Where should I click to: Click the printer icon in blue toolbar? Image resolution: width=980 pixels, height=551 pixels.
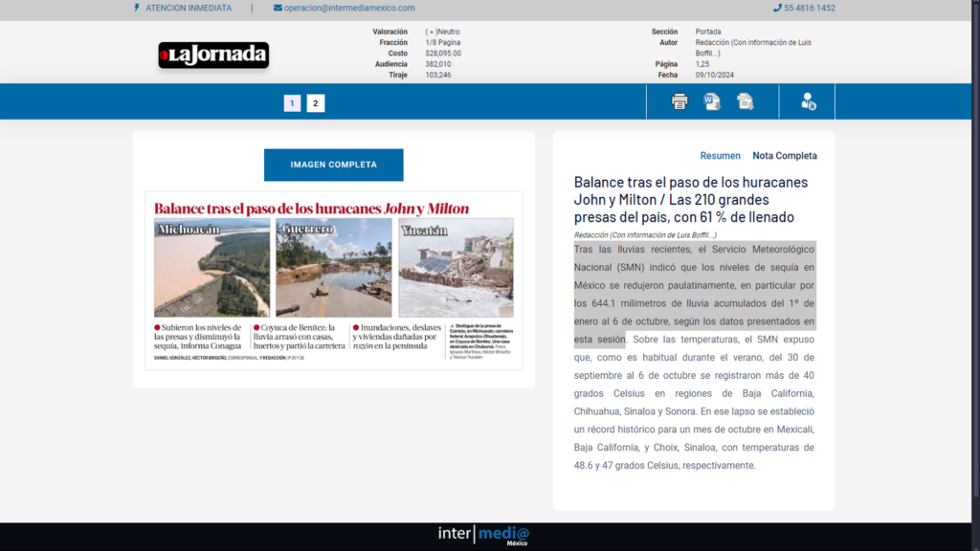click(x=679, y=101)
